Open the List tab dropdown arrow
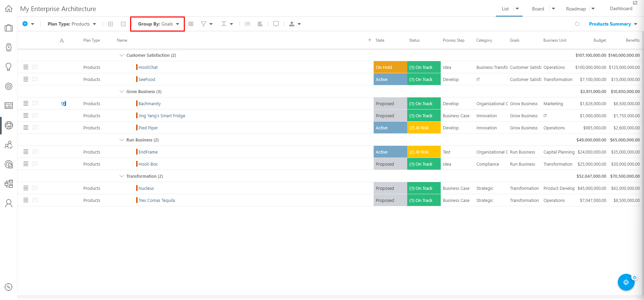Image resolution: width=644 pixels, height=300 pixels. pos(517,9)
